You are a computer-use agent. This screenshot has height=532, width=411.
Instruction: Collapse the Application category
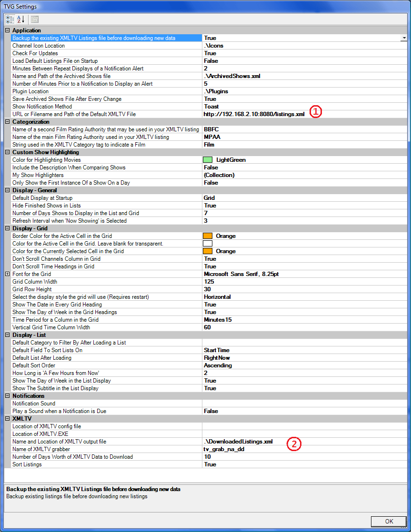tap(6, 30)
